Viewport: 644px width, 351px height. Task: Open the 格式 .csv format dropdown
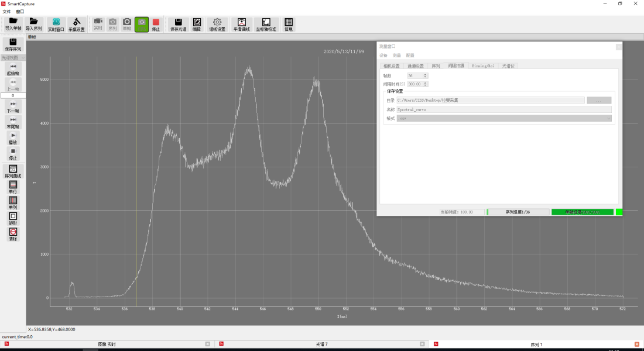coord(504,118)
